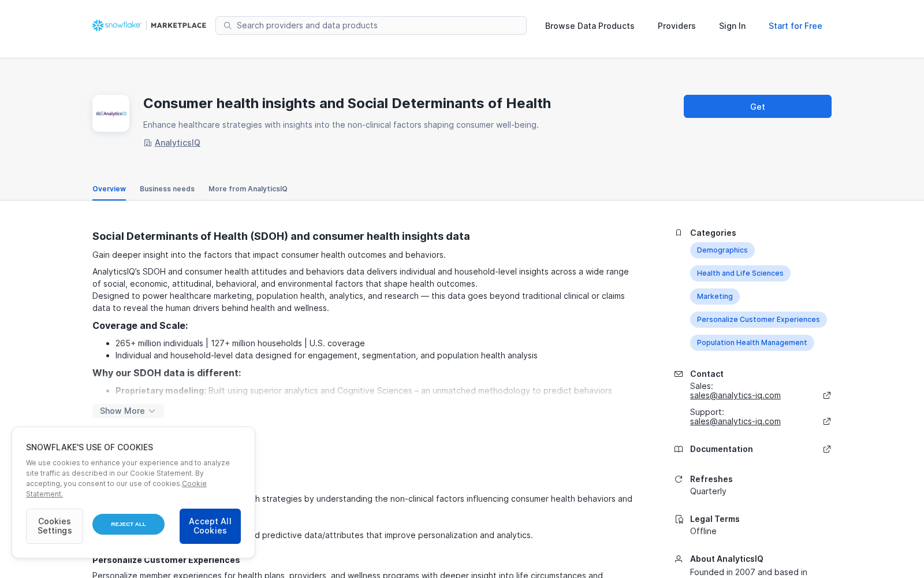Open external link icon for Support email
This screenshot has width=924, height=578.
coord(827,421)
